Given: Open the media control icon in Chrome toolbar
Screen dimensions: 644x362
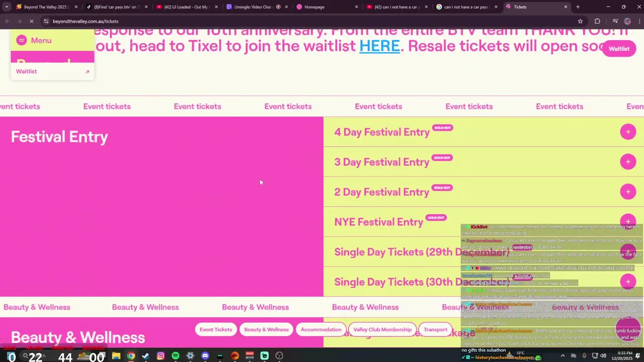Looking at the screenshot, I should 615,21.
